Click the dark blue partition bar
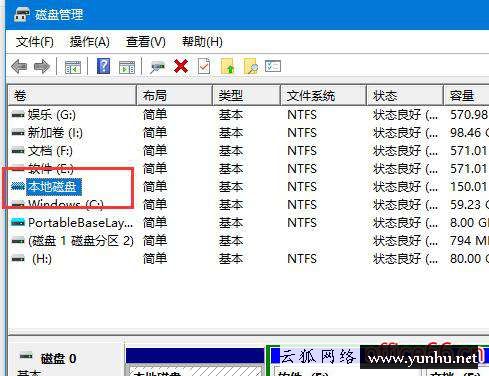Screen dimensions: 489x376 click(195, 355)
